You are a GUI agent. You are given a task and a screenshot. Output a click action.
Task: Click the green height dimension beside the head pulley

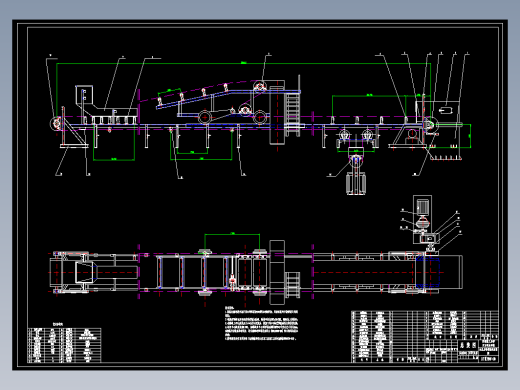pyautogui.click(x=470, y=136)
